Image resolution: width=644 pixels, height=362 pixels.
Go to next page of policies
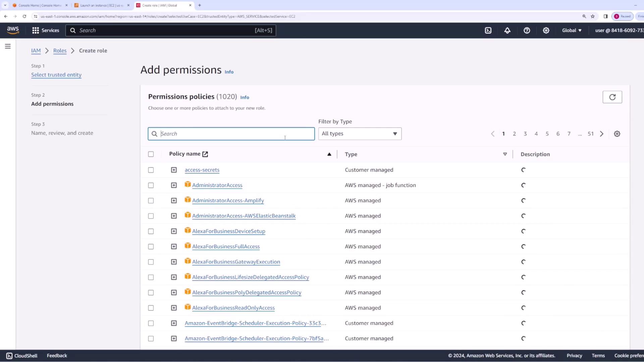(x=602, y=134)
